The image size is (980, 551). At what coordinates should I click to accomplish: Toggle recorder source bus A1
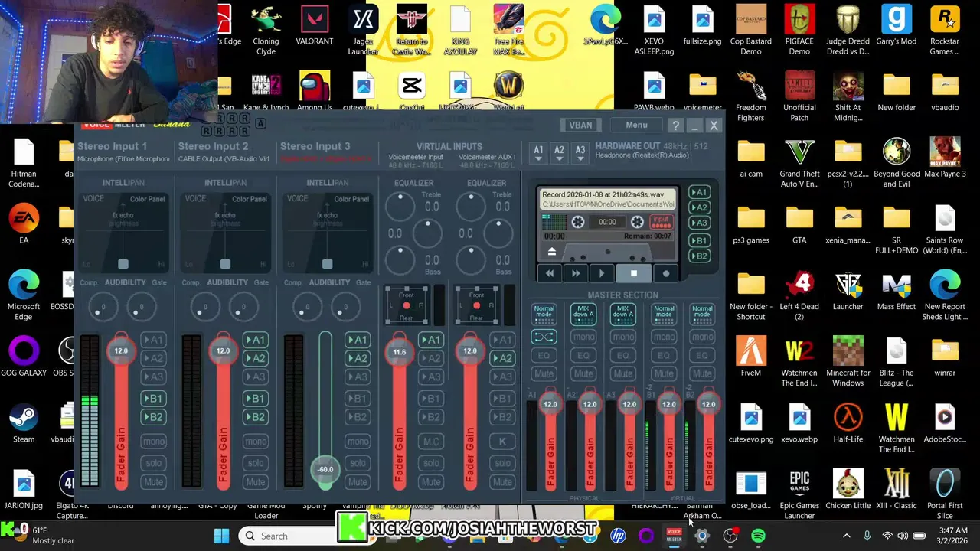point(698,192)
